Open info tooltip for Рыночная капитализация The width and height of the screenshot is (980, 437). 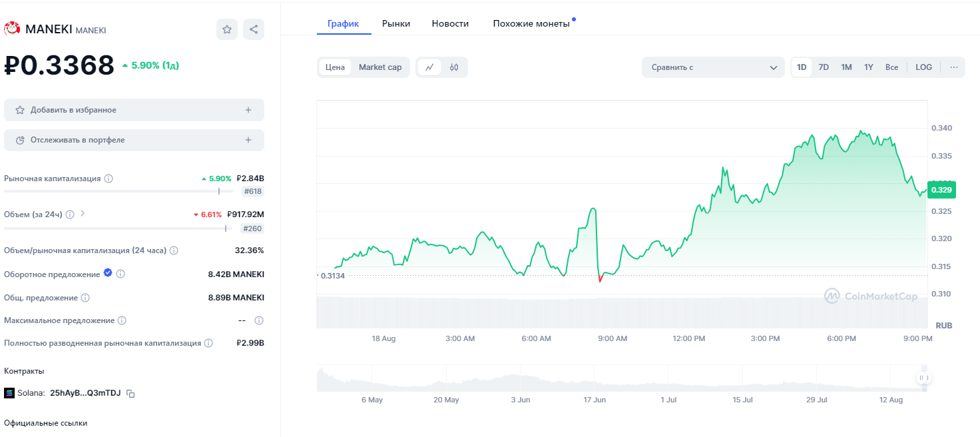(x=109, y=179)
